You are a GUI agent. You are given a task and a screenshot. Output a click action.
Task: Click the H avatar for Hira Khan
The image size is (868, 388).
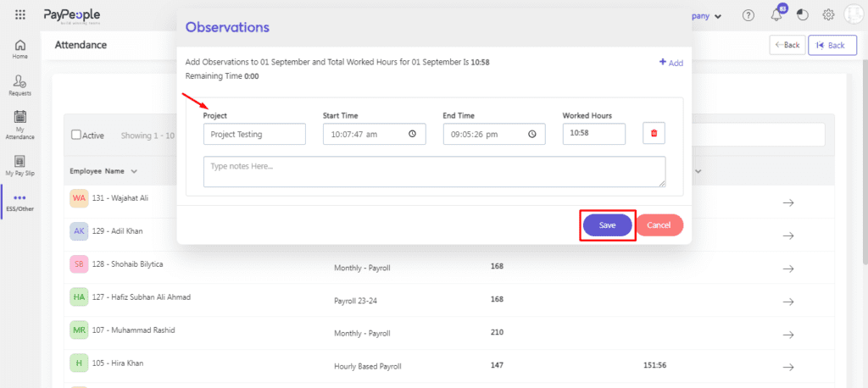coord(79,363)
